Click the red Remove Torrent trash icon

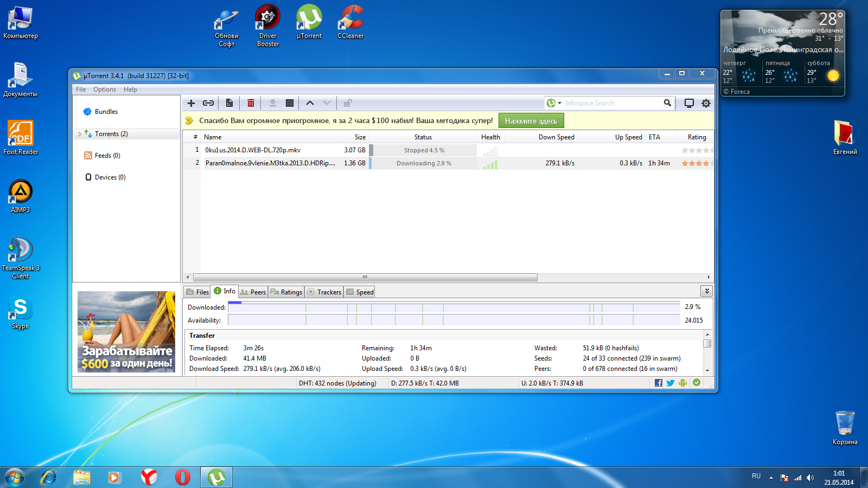click(x=251, y=103)
